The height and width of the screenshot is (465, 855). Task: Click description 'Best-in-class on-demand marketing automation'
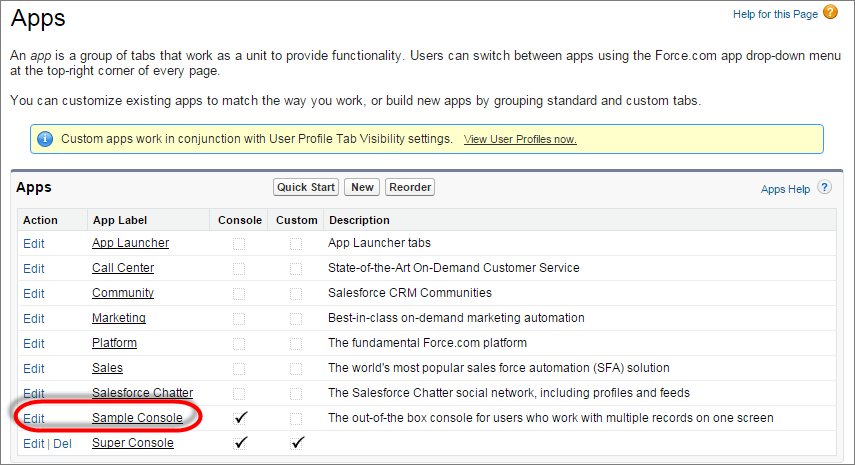click(456, 318)
